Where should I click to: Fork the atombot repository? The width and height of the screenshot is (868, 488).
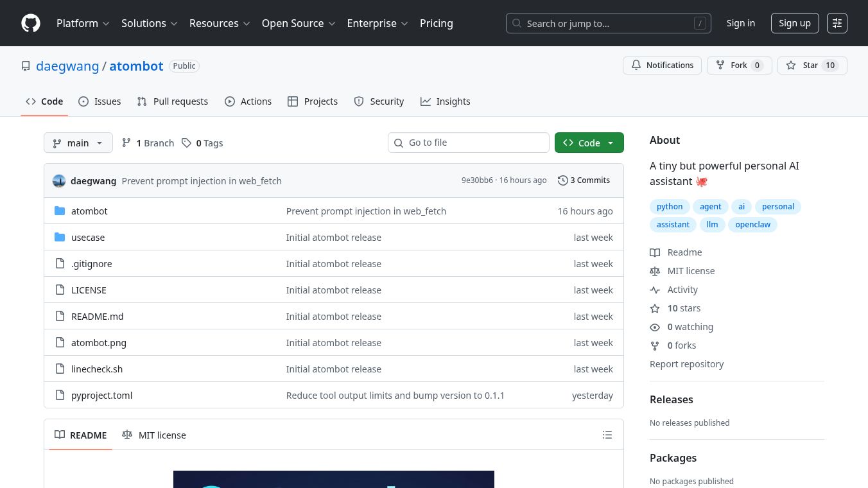(x=731, y=65)
